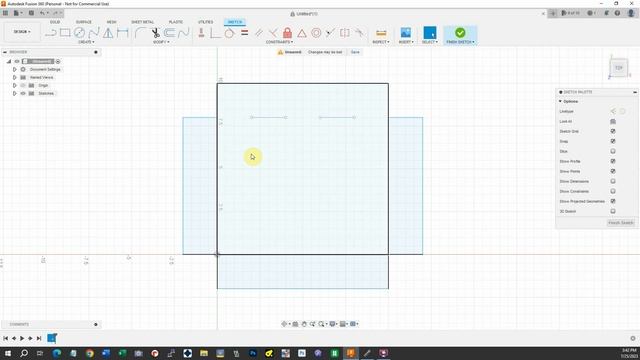Expand the Sketches tree node
Viewport: 640px width, 360px height.
(15, 93)
